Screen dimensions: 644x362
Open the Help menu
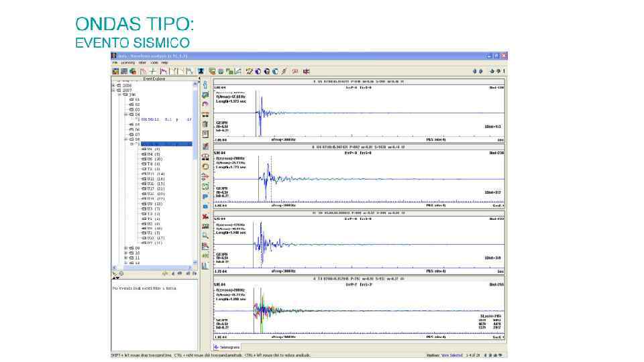(164, 63)
